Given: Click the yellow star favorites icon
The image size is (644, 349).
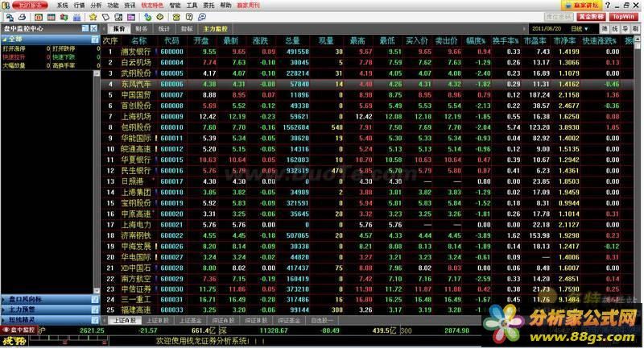Looking at the screenshot, I should [93, 17].
